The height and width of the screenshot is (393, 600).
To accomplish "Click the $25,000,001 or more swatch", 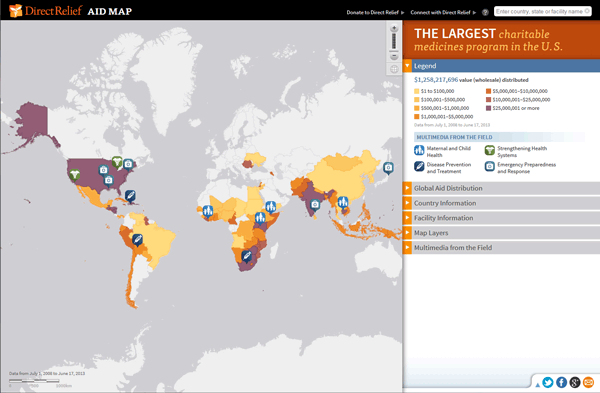I will click(488, 108).
